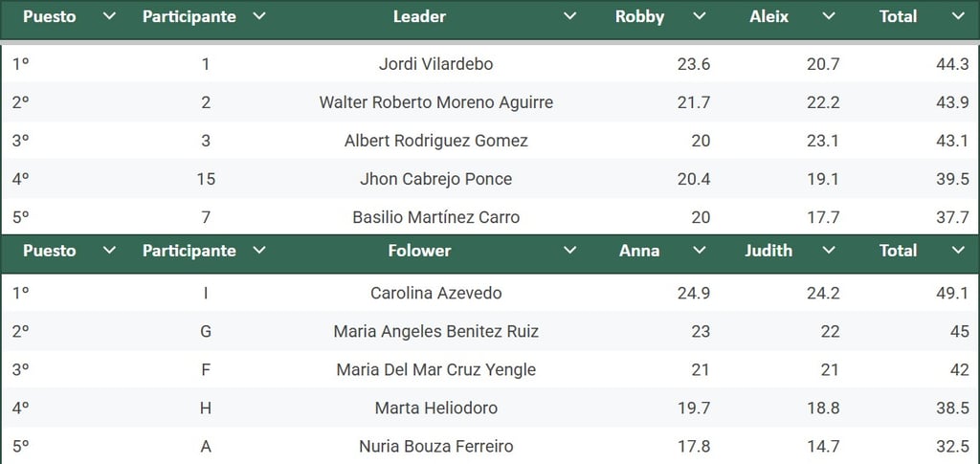Expand the Folower column filter arrow
The image size is (980, 464).
[569, 251]
